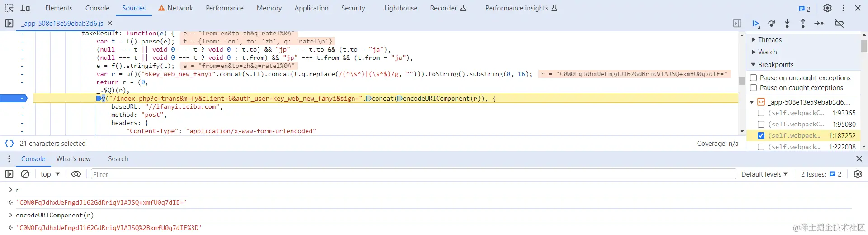Screen dimensions: 868x235
Task: Expand the console input entry 'r'
Action: [x=10, y=190]
